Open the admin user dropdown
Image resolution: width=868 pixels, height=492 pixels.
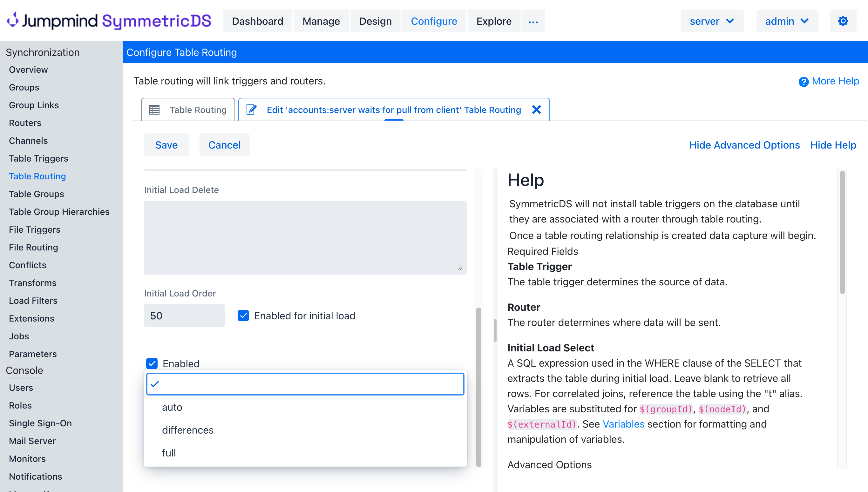tap(787, 21)
